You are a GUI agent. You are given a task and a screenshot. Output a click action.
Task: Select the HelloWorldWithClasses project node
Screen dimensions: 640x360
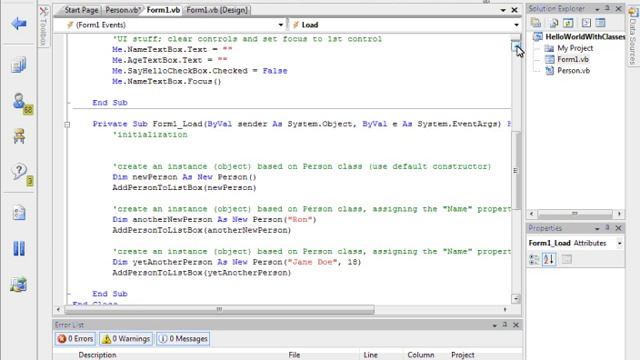[580, 37]
